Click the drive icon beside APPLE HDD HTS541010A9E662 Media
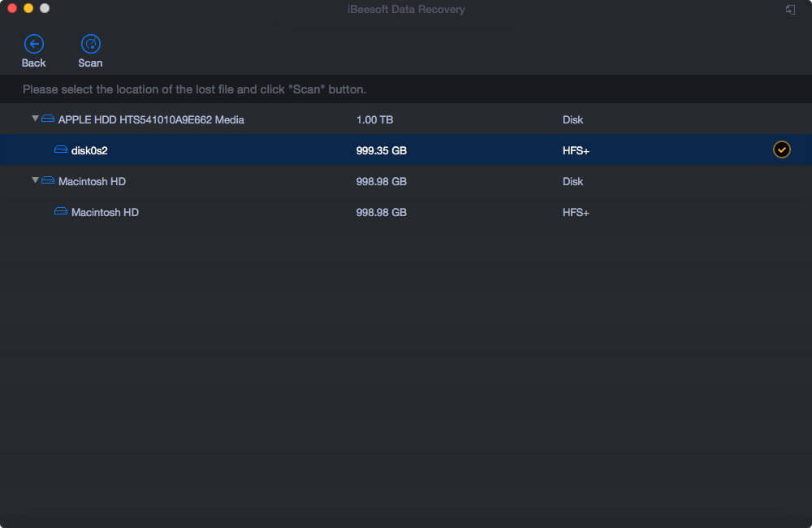 point(48,119)
